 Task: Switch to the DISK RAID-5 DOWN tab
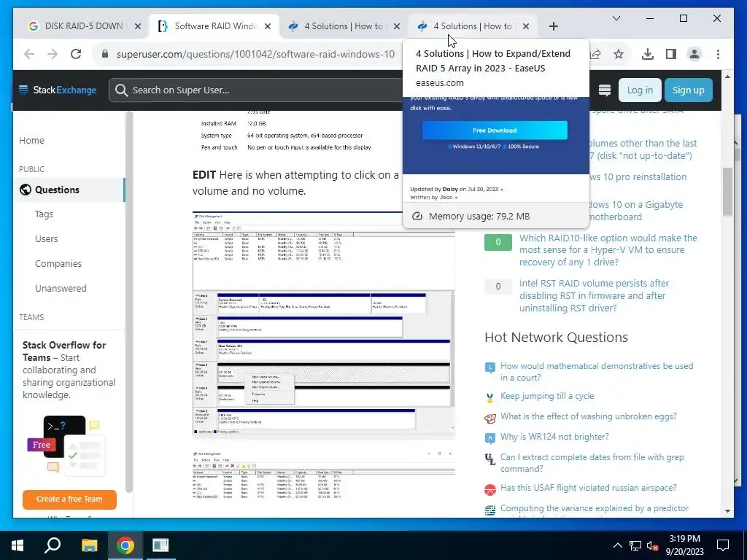83,26
